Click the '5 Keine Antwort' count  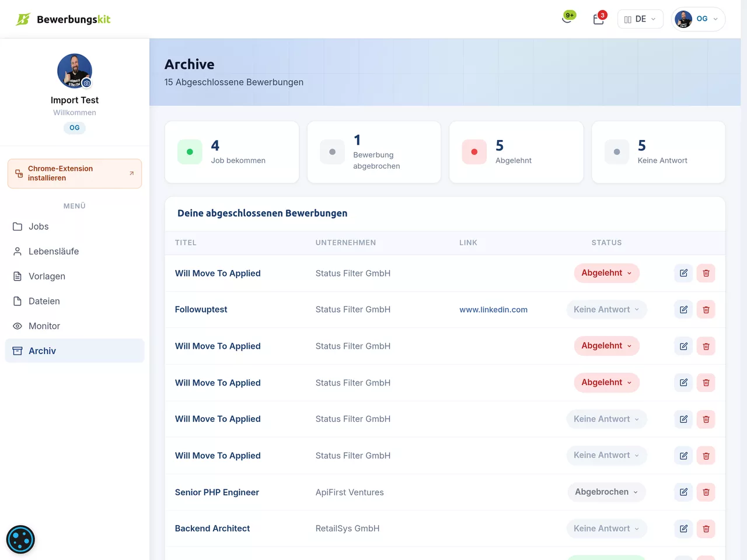(642, 145)
